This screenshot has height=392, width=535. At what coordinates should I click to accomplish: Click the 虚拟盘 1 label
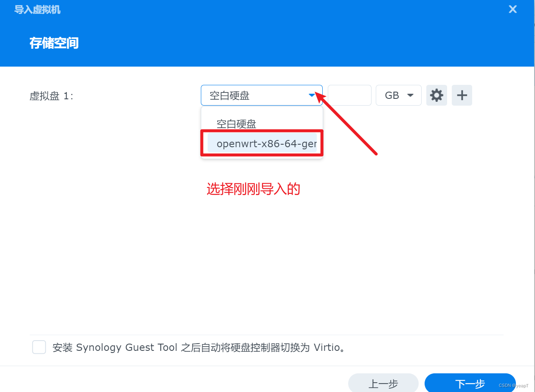coord(51,96)
